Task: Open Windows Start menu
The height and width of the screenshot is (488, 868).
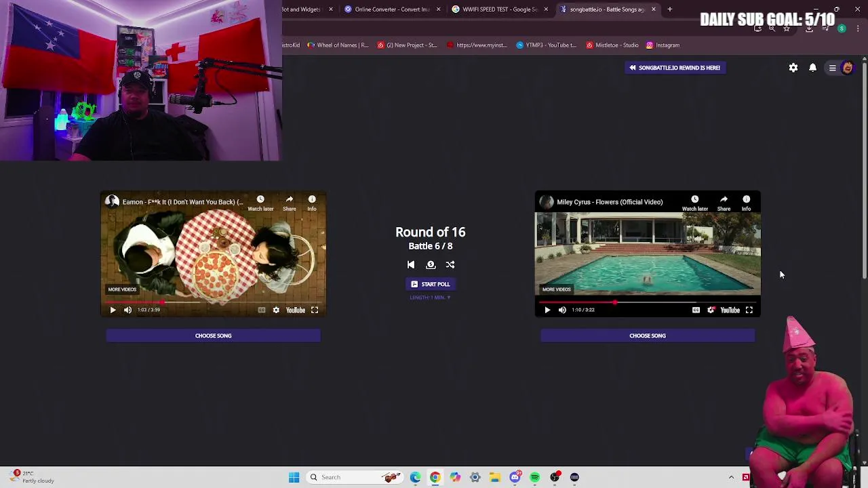Action: click(x=294, y=477)
